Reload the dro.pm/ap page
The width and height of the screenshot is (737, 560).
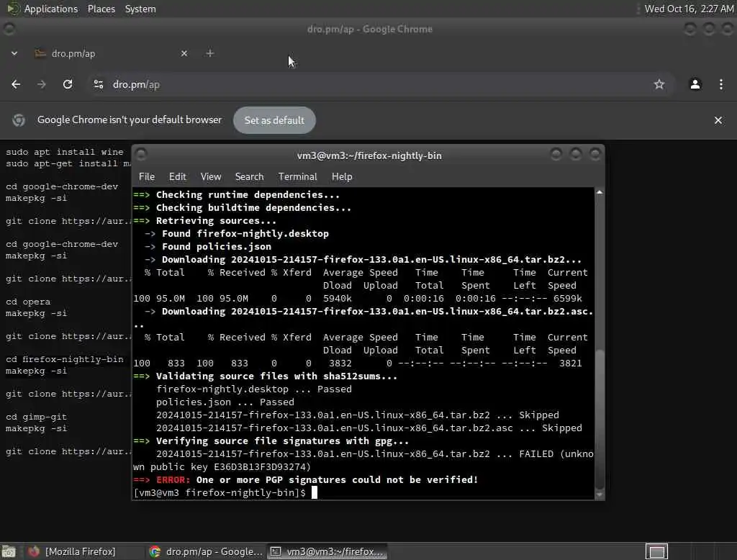[68, 84]
